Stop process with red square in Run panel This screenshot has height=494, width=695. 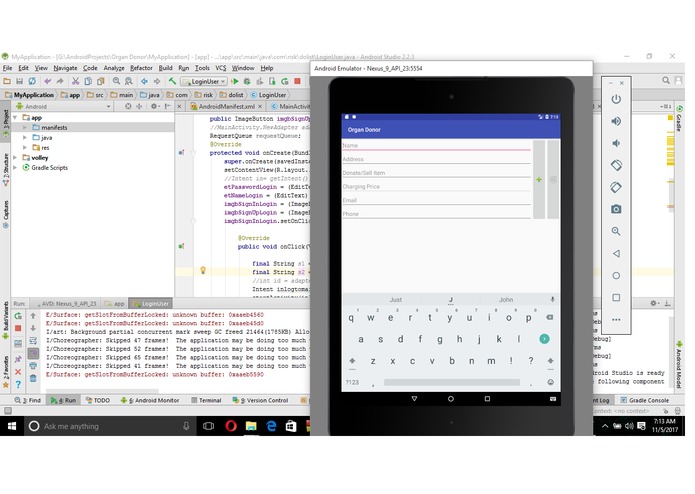tap(18, 328)
